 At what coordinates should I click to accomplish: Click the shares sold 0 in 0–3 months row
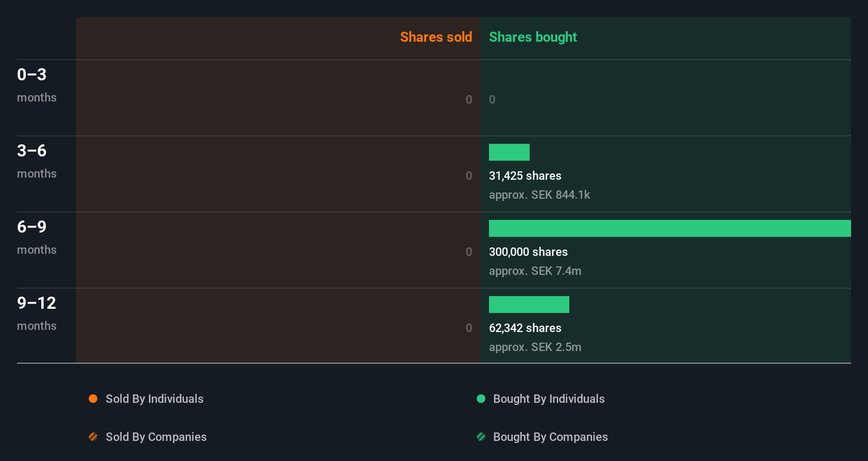(x=469, y=99)
